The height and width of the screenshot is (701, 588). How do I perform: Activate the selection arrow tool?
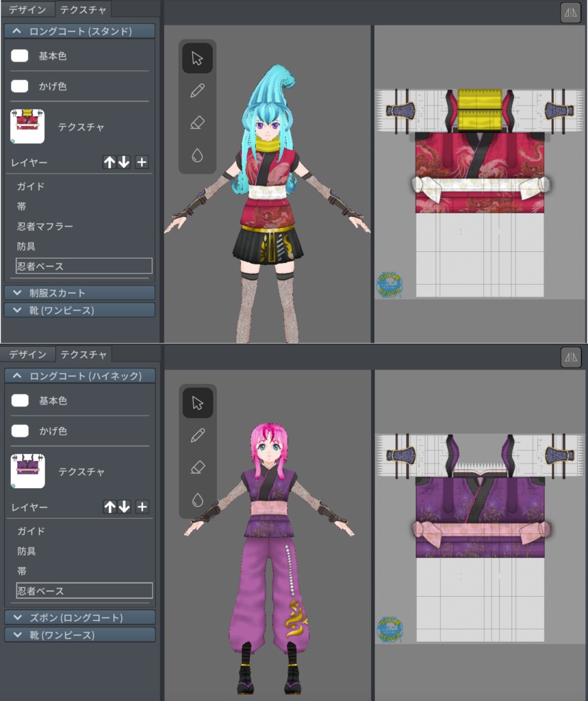click(196, 58)
